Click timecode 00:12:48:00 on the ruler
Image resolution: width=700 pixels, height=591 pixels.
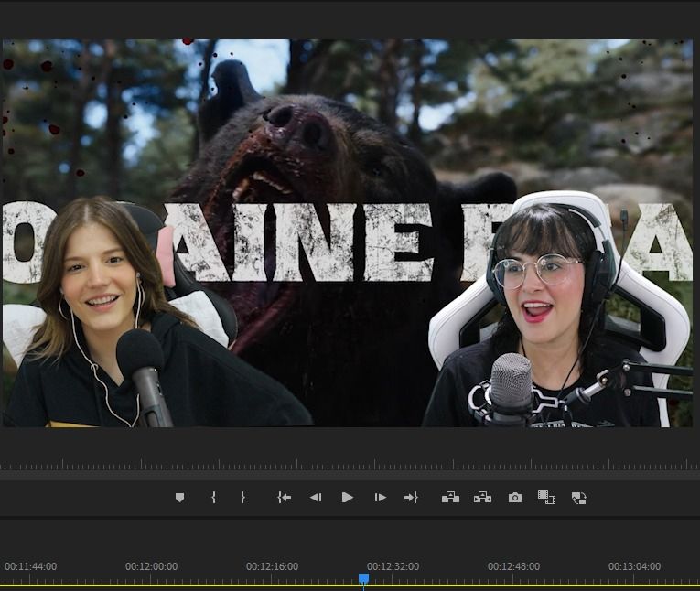pyautogui.click(x=514, y=566)
